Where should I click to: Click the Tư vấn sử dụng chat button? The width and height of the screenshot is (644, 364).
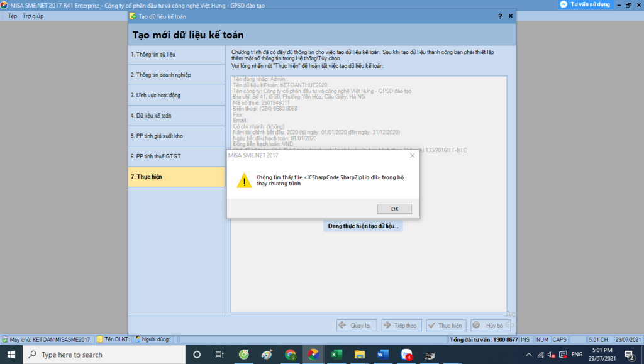pyautogui.click(x=586, y=4)
